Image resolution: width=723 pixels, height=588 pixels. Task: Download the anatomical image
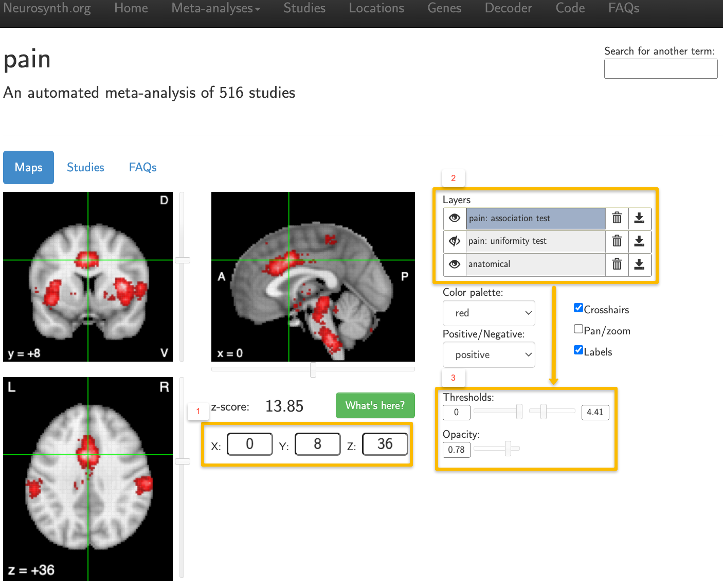pyautogui.click(x=639, y=264)
